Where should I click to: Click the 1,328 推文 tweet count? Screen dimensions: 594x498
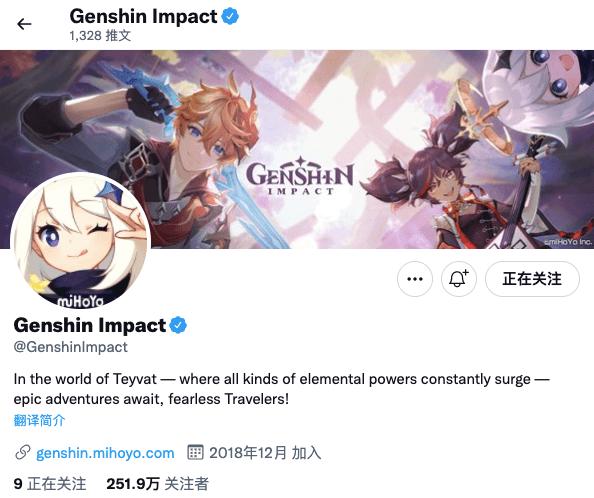(x=100, y=36)
